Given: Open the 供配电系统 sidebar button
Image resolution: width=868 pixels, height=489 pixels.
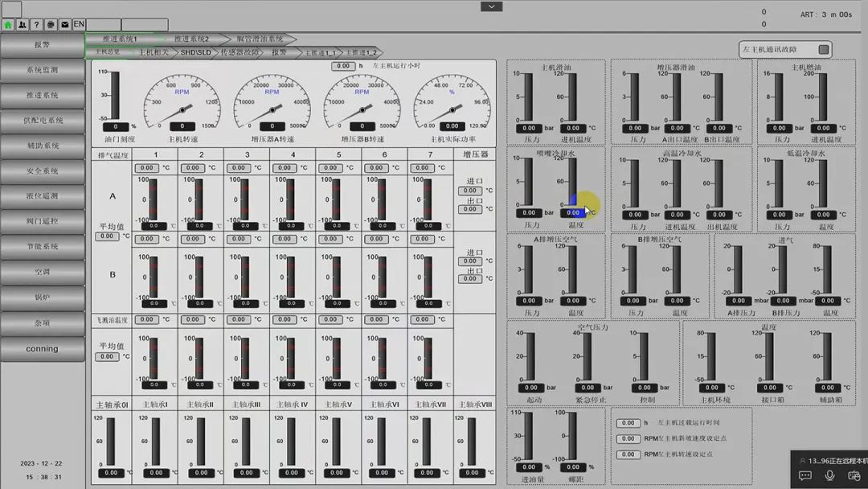Looking at the screenshot, I should click(43, 121).
